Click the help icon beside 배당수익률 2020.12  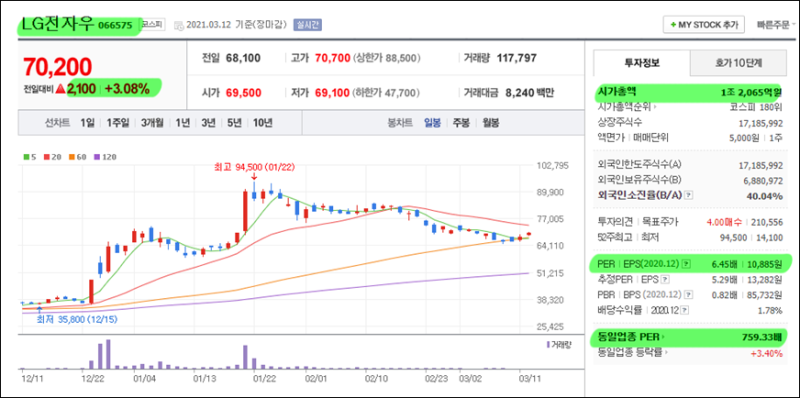point(684,310)
